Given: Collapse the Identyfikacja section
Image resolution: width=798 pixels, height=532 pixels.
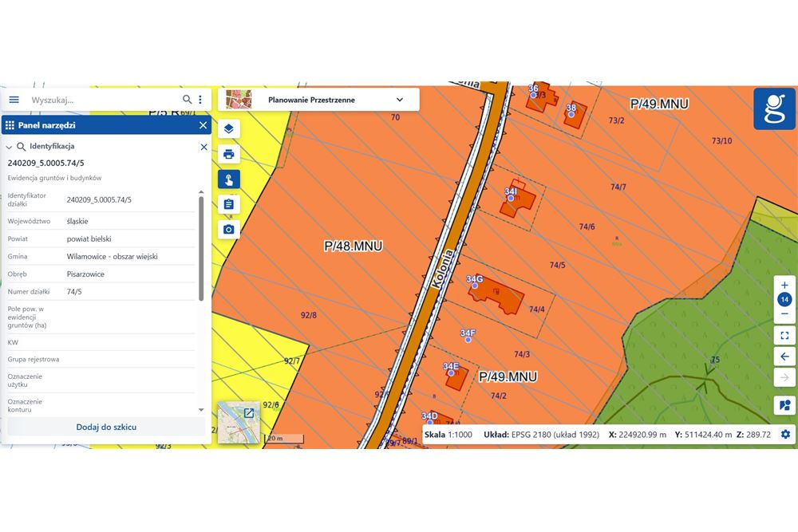Looking at the screenshot, I should pos(10,147).
